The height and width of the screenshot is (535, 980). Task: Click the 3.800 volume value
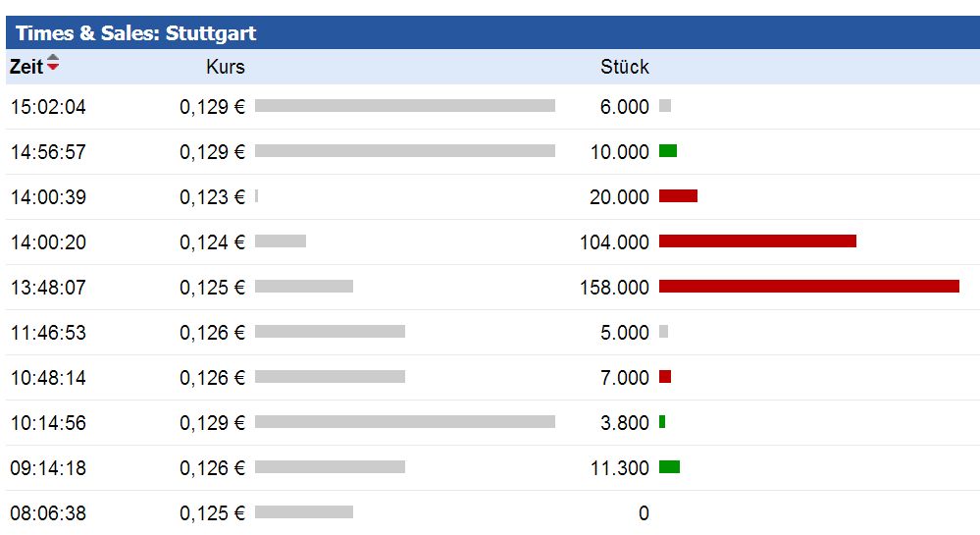[625, 423]
